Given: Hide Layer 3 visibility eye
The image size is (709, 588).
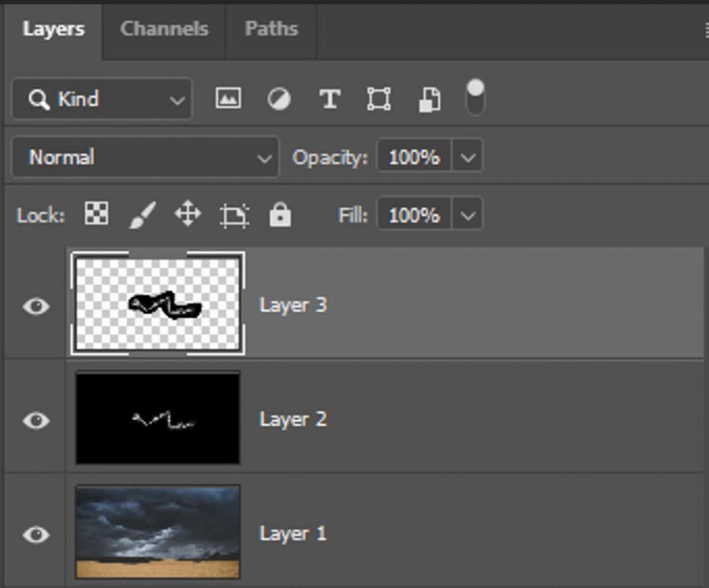Looking at the screenshot, I should tap(35, 305).
